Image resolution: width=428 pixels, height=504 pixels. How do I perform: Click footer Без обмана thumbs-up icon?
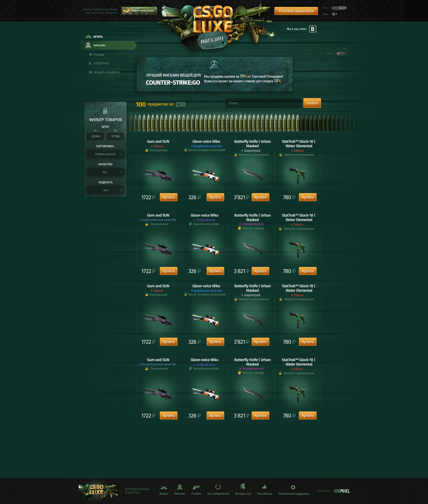tap(264, 487)
